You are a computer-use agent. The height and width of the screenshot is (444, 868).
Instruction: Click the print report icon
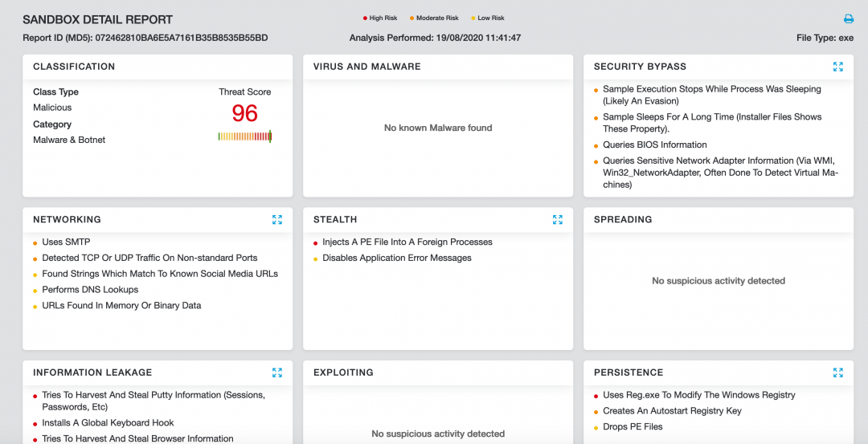pos(848,19)
